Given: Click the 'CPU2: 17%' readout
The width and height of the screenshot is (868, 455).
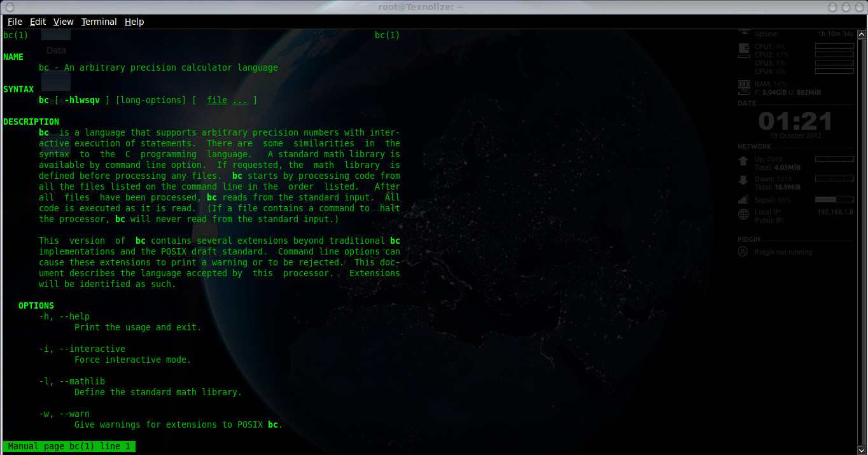Looking at the screenshot, I should (772, 55).
